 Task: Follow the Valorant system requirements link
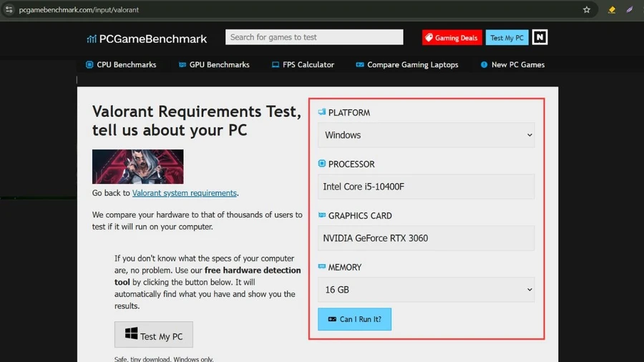click(185, 193)
